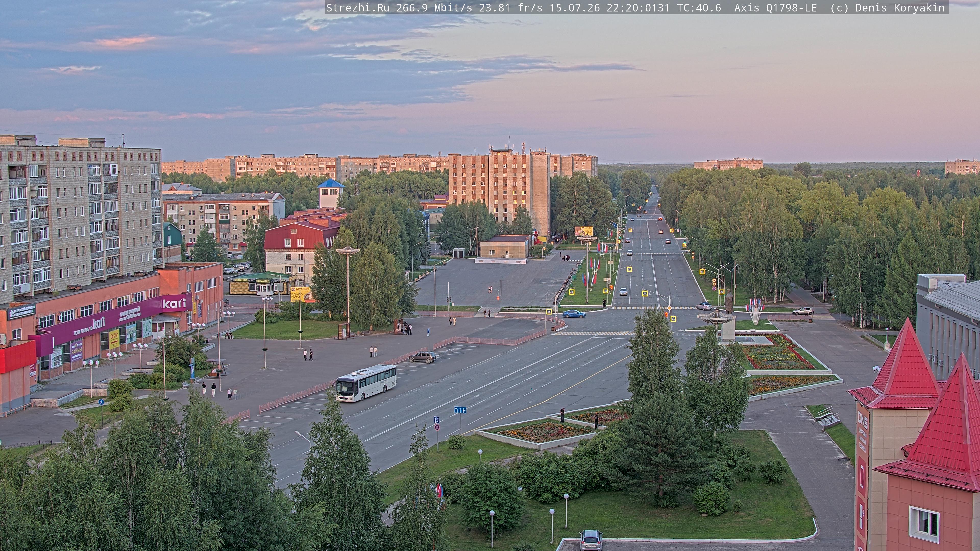Click the Axis Q1798-LE camera model text
The height and width of the screenshot is (551, 980).
(x=775, y=8)
